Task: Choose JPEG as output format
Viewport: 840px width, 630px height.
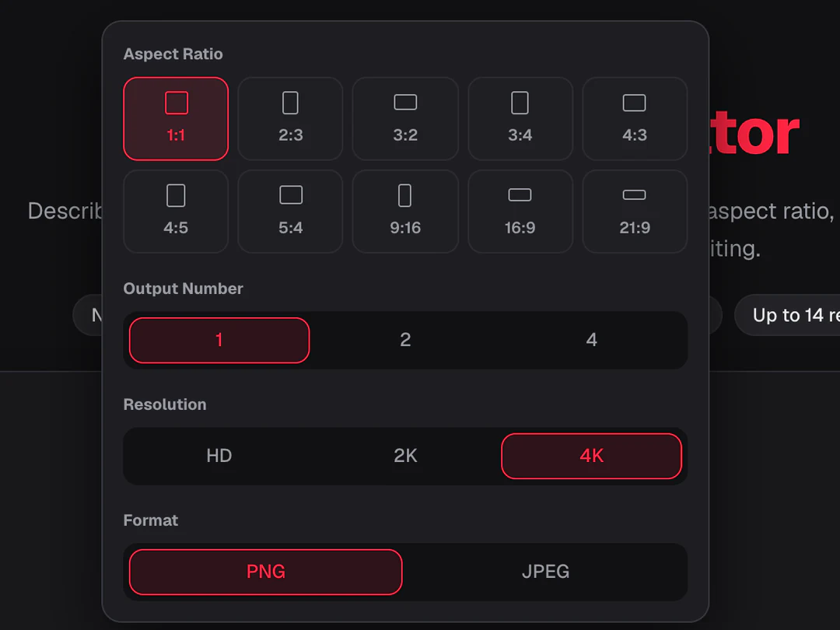Action: point(545,572)
